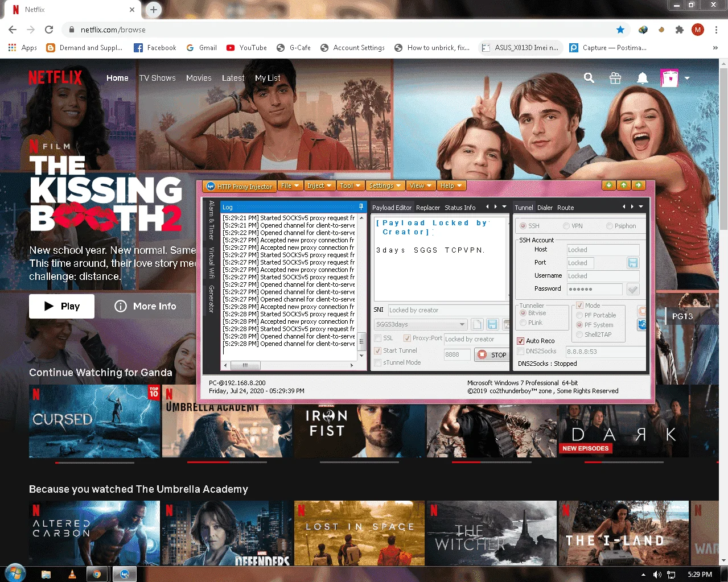This screenshot has height=582, width=728.
Task: Toggle the Proxy:Port checkbox
Action: click(407, 338)
